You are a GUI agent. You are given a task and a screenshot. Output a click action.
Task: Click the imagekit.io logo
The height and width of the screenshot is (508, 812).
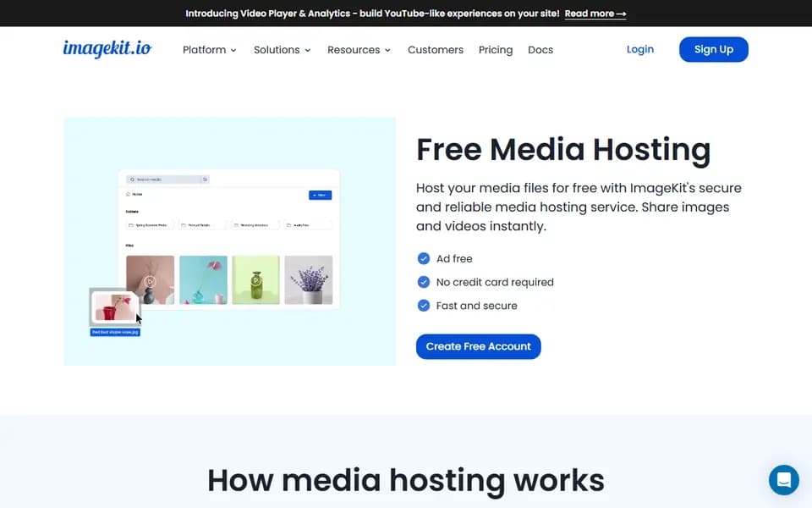coord(107,48)
